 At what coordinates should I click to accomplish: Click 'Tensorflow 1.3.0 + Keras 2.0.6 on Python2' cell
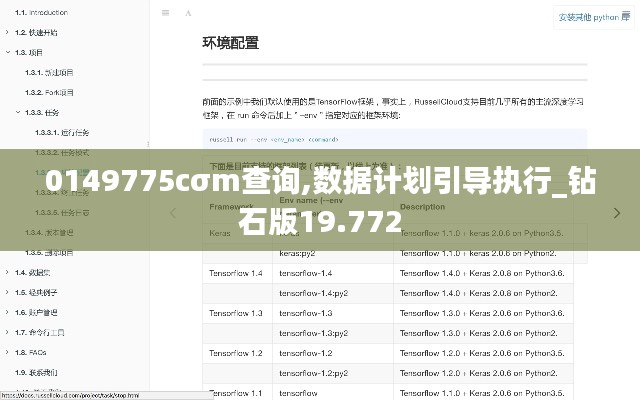point(483,333)
